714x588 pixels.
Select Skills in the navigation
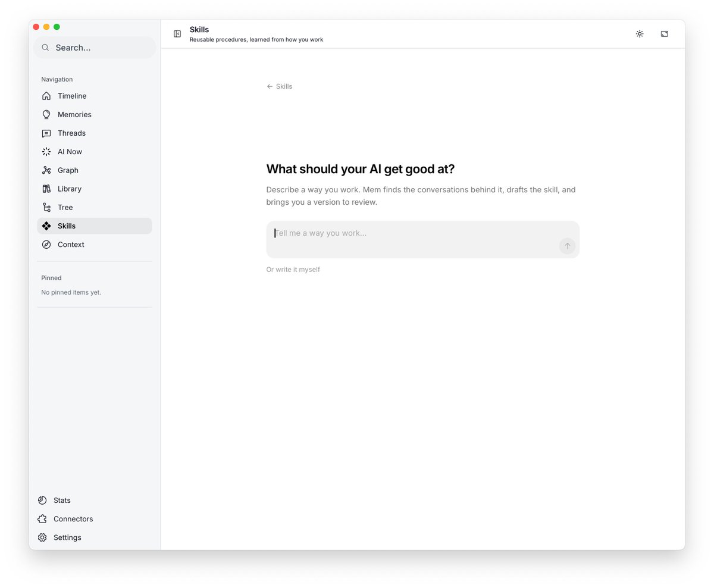point(95,226)
